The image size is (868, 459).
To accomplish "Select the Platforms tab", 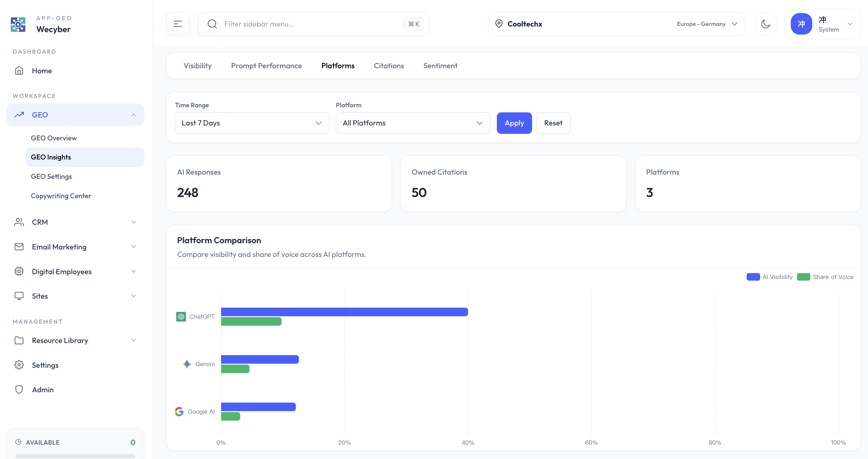I will click(x=338, y=66).
